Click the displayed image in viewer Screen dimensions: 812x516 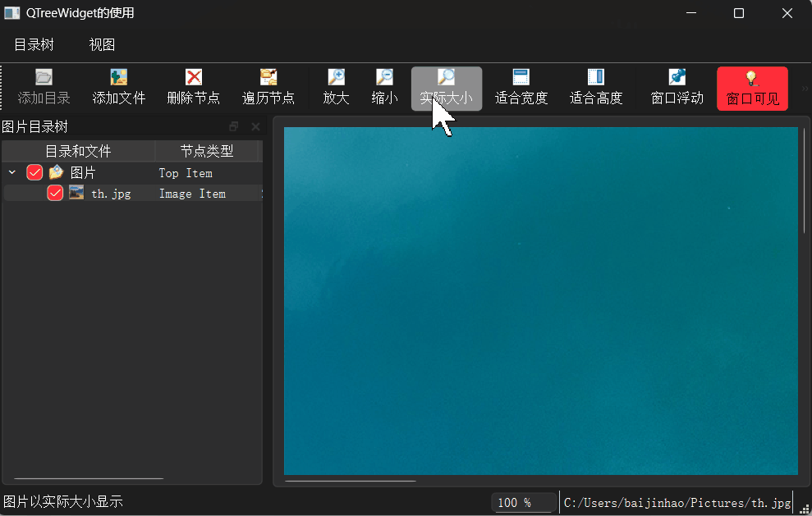click(540, 301)
